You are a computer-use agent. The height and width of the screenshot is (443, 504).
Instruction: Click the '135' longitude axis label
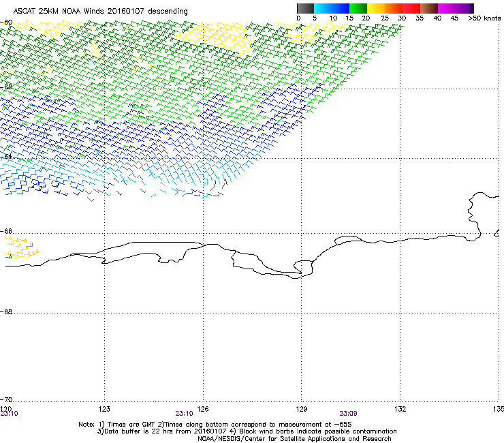pos(499,408)
